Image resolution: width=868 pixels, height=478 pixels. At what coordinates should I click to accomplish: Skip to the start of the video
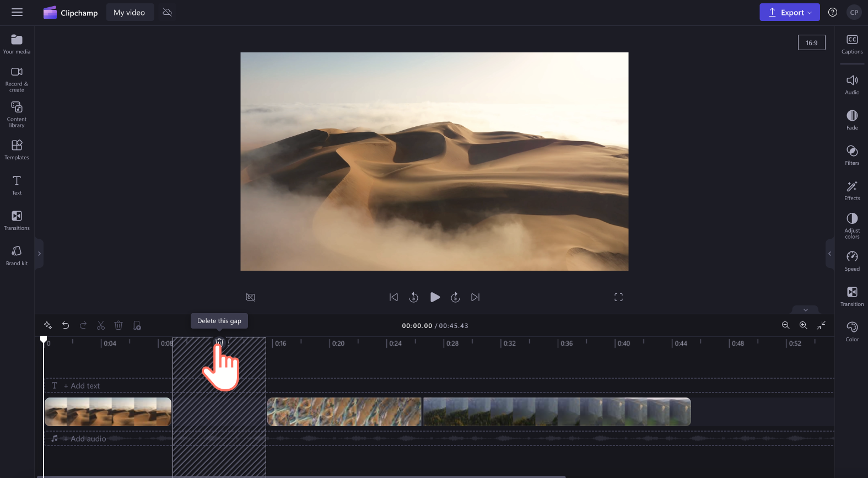(393, 297)
